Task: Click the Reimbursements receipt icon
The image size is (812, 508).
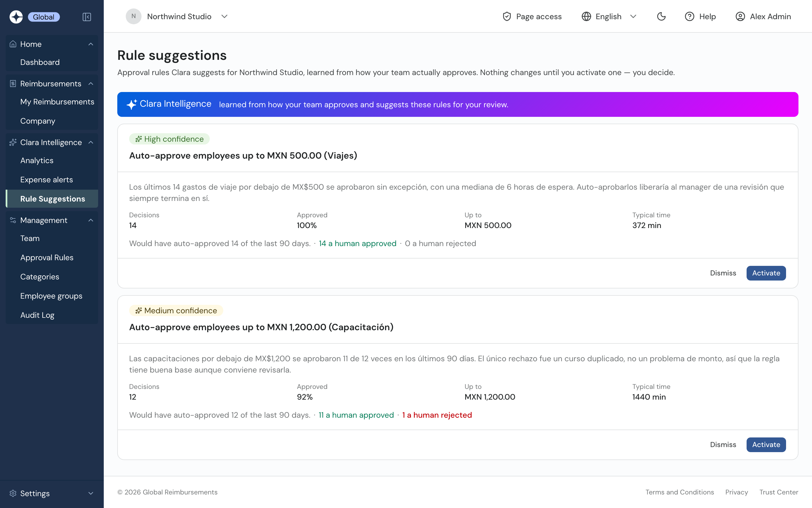Action: (13, 84)
